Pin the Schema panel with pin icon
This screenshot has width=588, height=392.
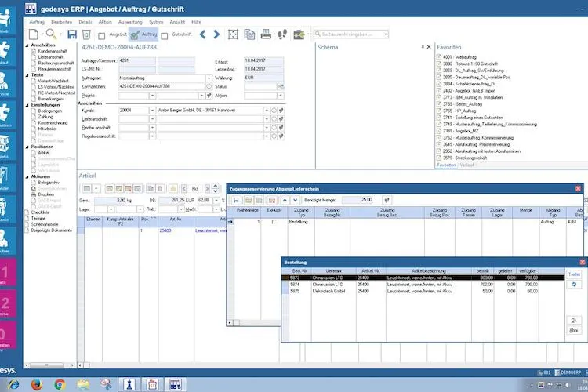tap(423, 47)
